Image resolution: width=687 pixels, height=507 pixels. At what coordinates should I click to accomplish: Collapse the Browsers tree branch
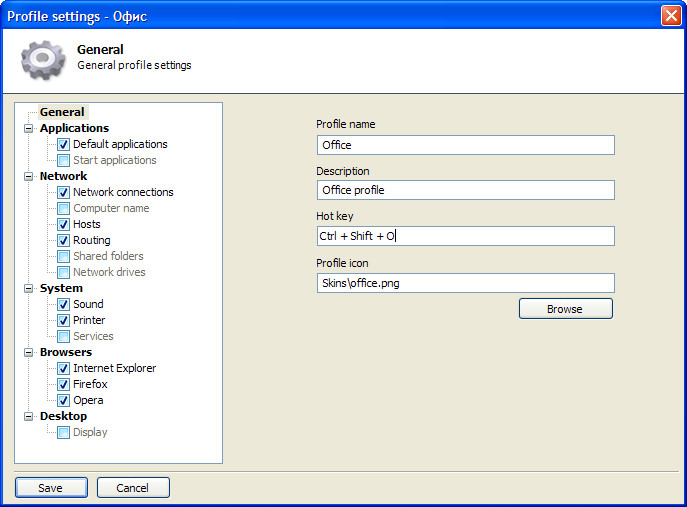point(28,352)
